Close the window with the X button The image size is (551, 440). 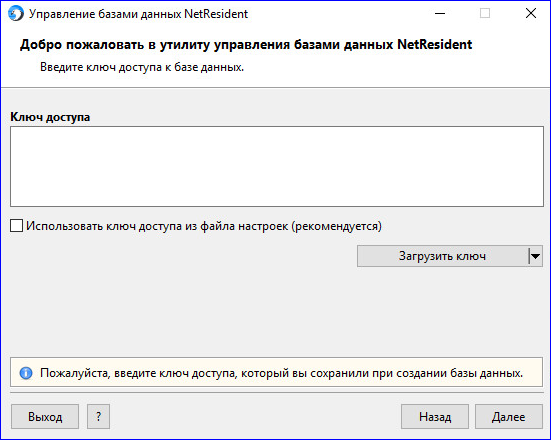tap(531, 14)
